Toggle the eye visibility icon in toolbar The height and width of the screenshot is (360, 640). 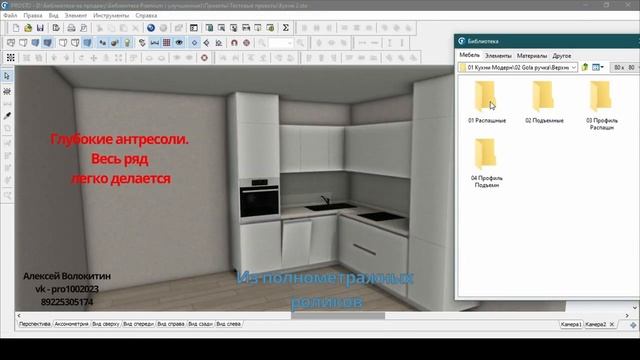tap(179, 43)
